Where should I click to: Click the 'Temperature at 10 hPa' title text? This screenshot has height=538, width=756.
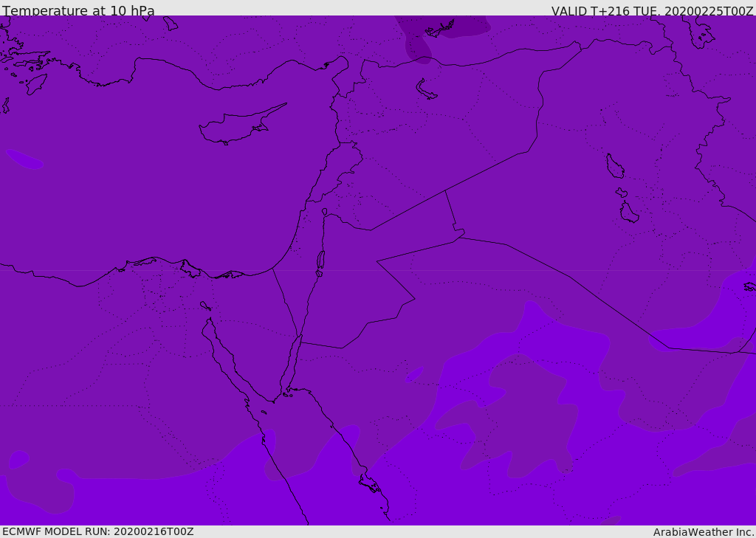click(x=78, y=10)
